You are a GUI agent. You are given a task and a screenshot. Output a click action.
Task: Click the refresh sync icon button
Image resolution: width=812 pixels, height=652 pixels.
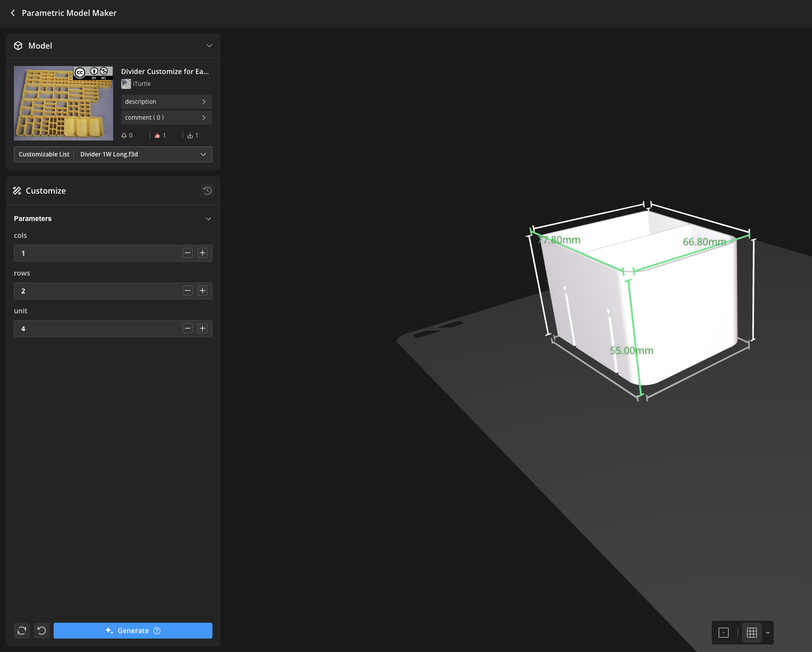point(22,631)
